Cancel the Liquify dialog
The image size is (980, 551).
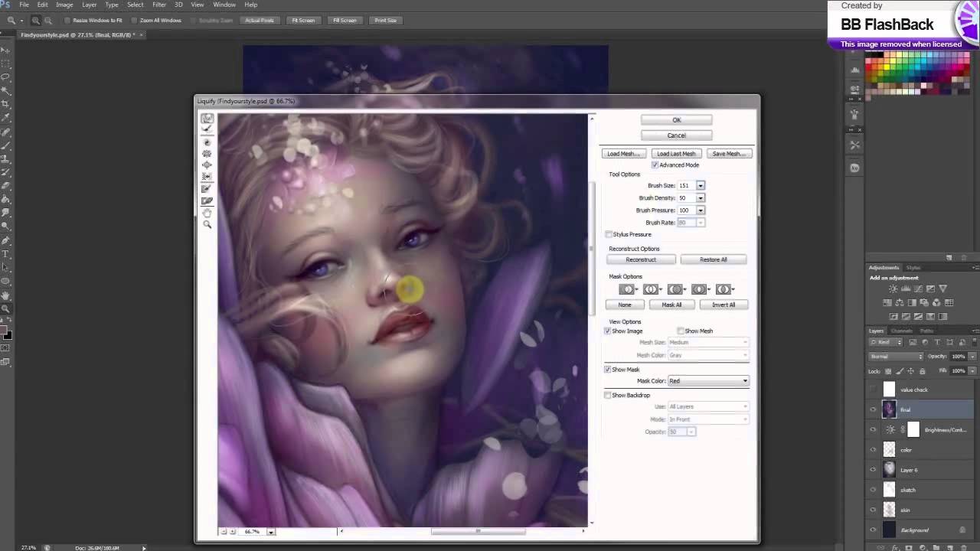[x=676, y=135]
